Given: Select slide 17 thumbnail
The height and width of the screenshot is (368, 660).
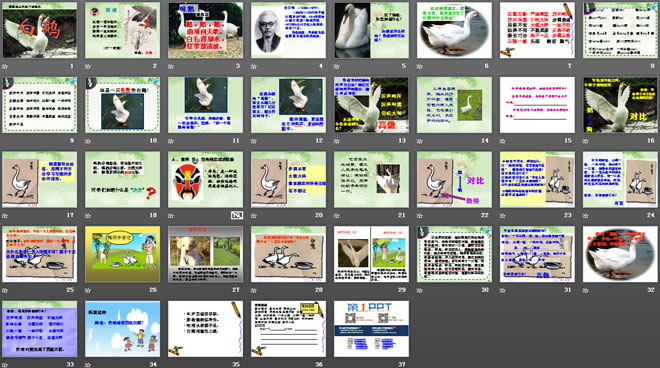Looking at the screenshot, I should point(40,179).
